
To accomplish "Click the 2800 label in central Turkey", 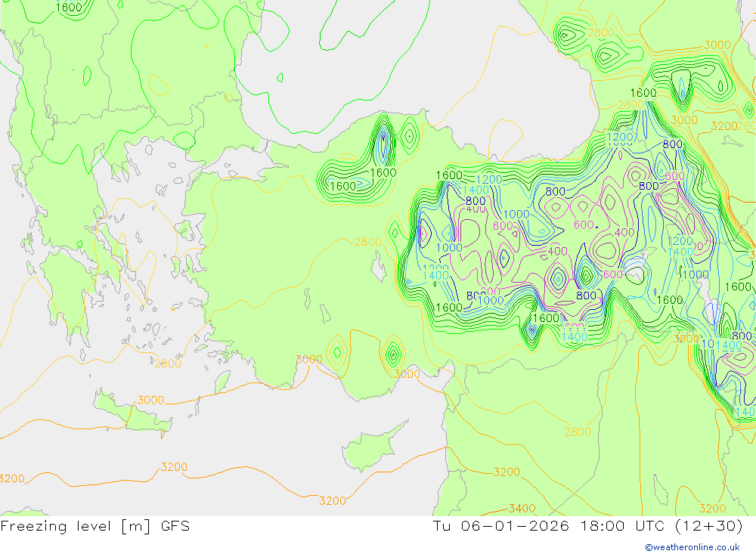I will click(367, 242).
